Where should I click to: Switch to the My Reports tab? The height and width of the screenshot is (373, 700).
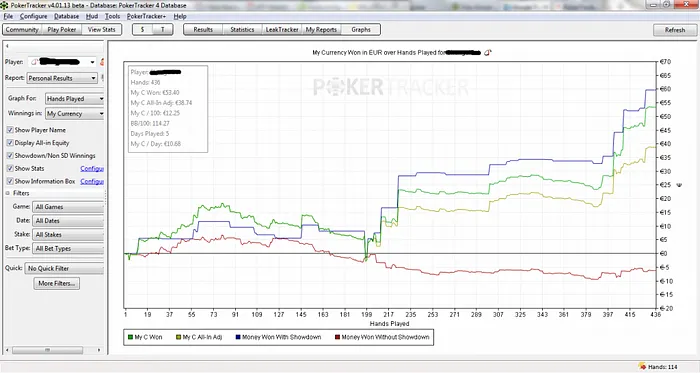click(321, 29)
